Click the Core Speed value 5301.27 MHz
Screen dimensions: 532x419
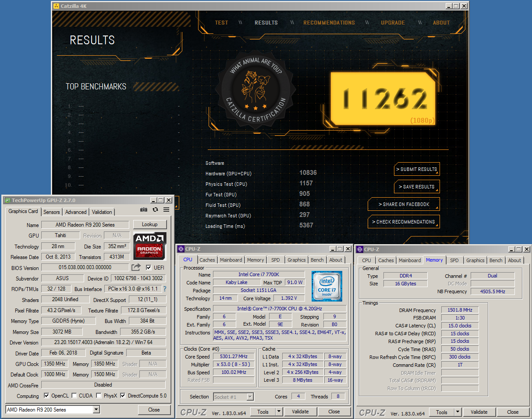(x=234, y=356)
